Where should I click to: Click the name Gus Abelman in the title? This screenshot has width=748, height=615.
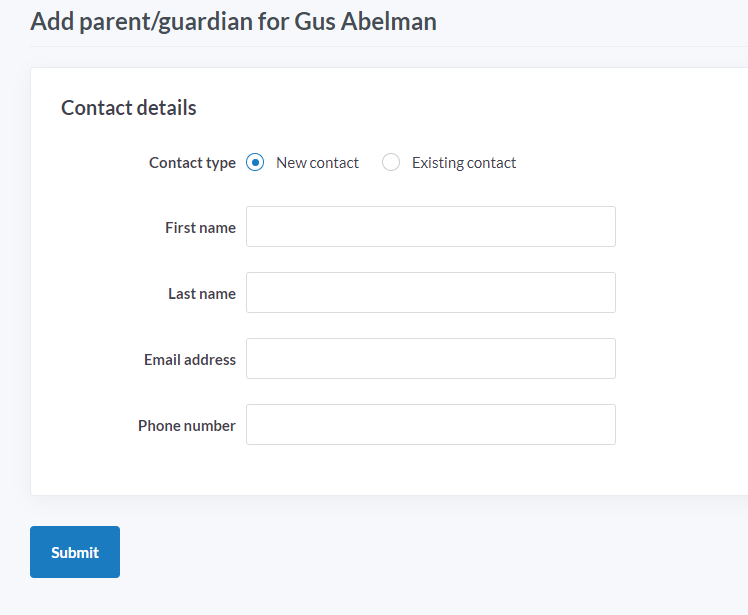pos(365,21)
